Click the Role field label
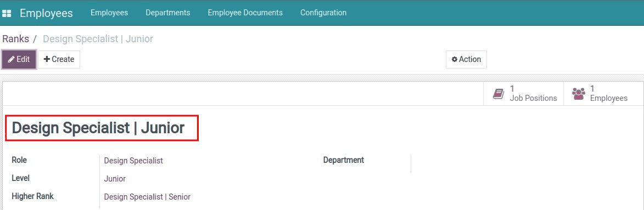Viewport: 644px width, 210px height. tap(19, 160)
